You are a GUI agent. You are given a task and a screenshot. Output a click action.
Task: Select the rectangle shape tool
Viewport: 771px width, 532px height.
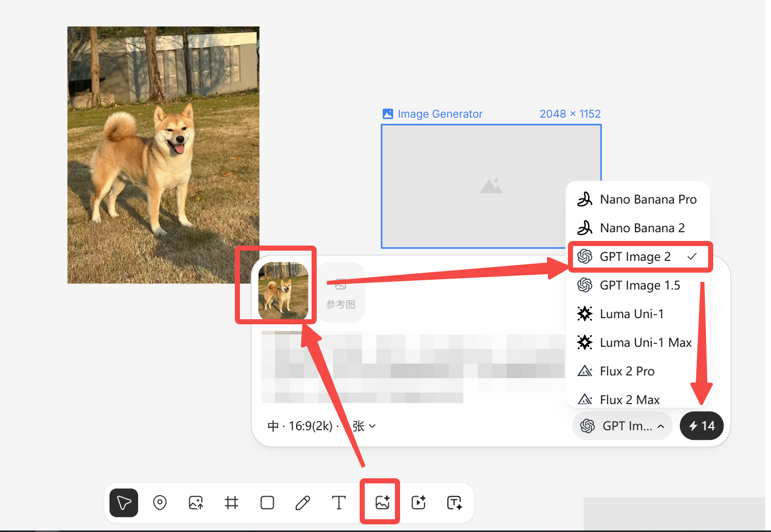click(x=267, y=503)
